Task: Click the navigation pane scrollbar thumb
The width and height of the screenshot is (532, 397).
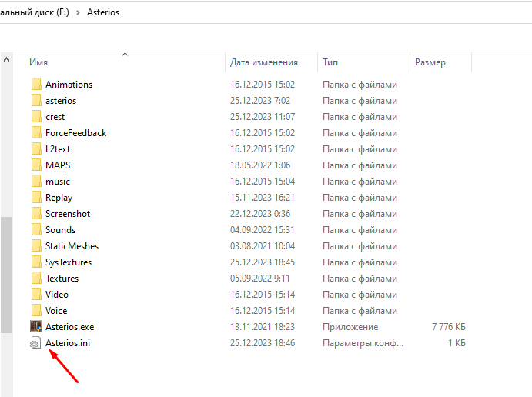Action: pyautogui.click(x=6, y=275)
